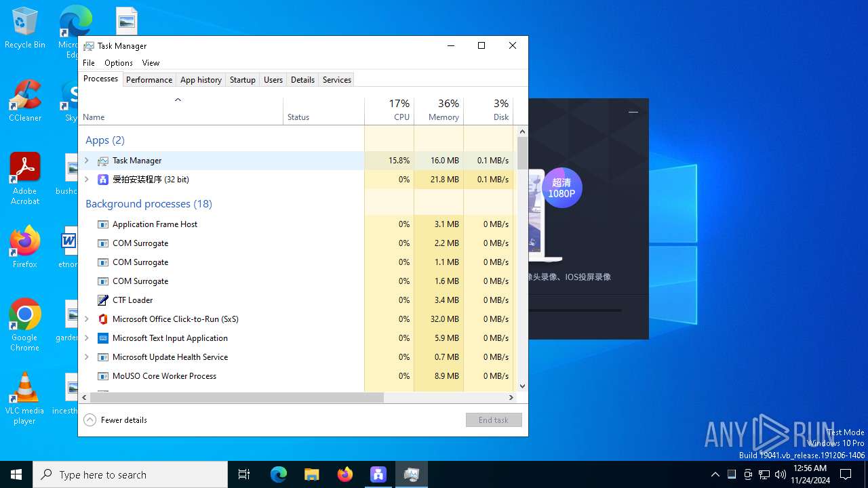Switch to the Users tab
This screenshot has height=488, width=868.
273,80
